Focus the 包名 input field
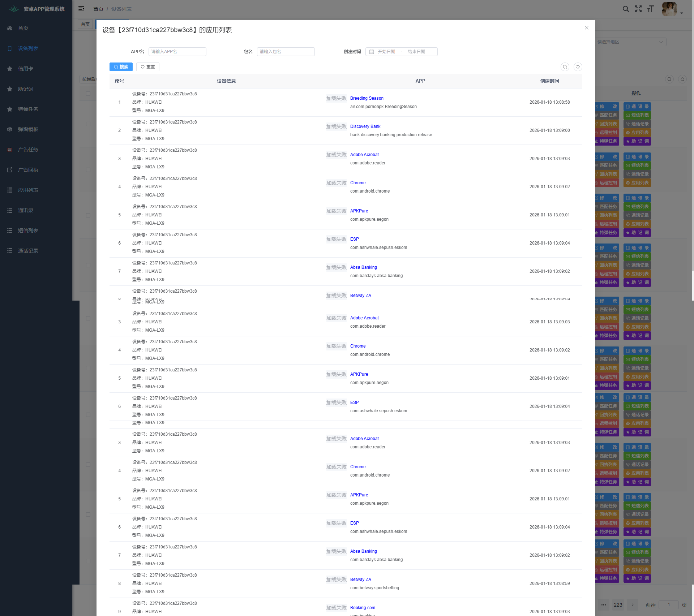 click(x=286, y=52)
